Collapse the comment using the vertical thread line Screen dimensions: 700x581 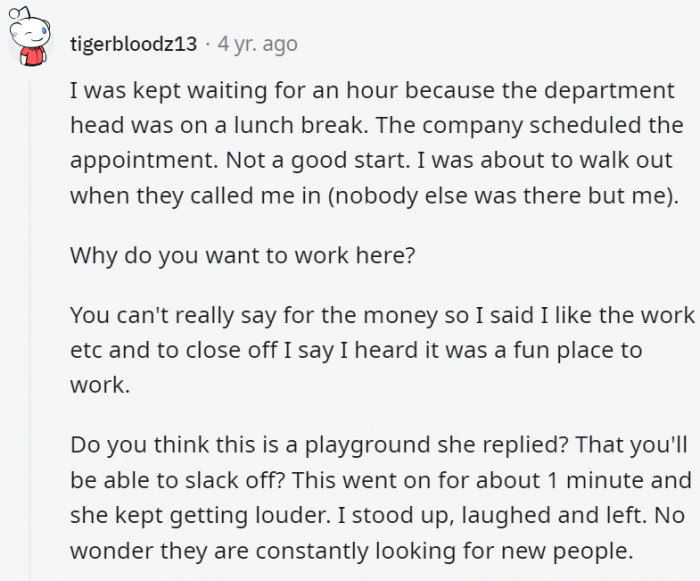(x=30, y=320)
